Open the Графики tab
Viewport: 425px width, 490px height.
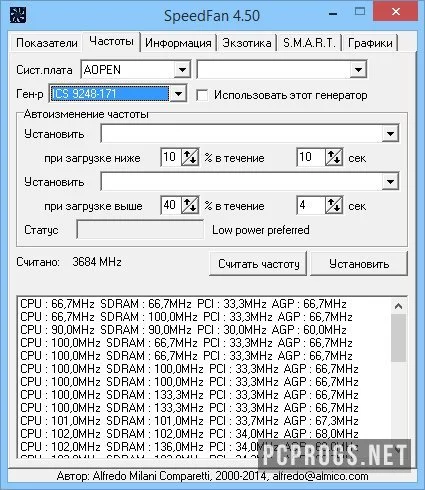370,43
